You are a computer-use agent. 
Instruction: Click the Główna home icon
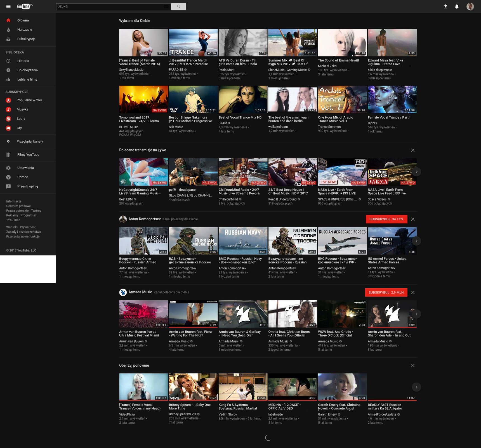point(8,20)
